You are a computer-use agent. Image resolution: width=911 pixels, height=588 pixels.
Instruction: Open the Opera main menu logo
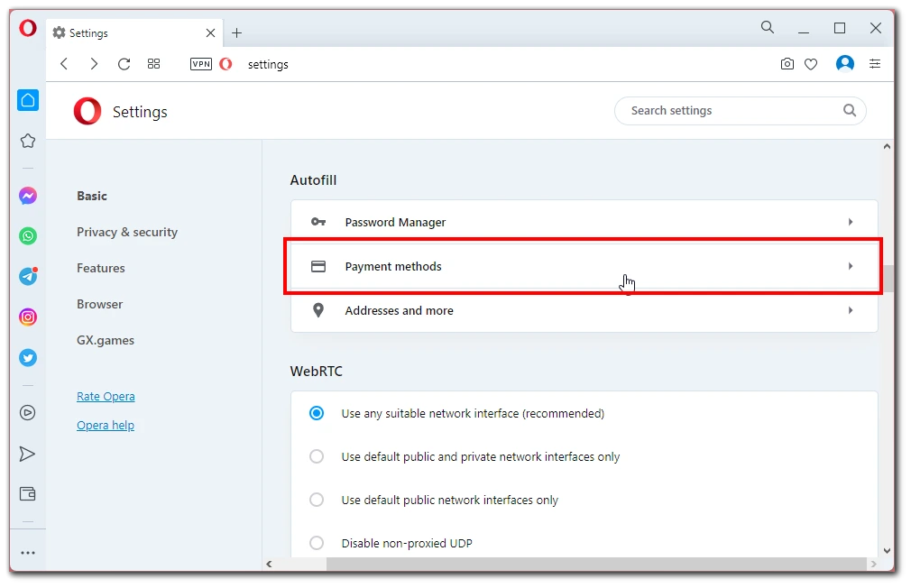click(x=28, y=28)
